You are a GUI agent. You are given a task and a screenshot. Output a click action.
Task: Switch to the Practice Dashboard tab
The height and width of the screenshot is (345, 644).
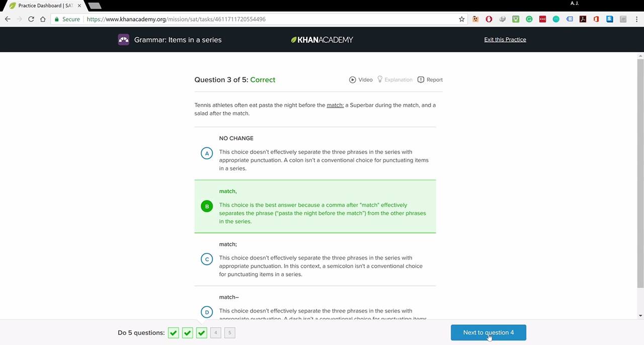[45, 6]
